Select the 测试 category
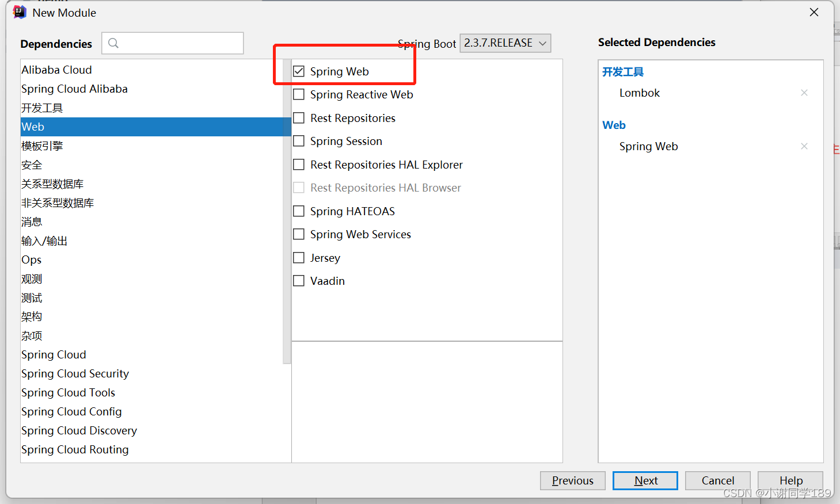Image resolution: width=840 pixels, height=504 pixels. (152, 297)
